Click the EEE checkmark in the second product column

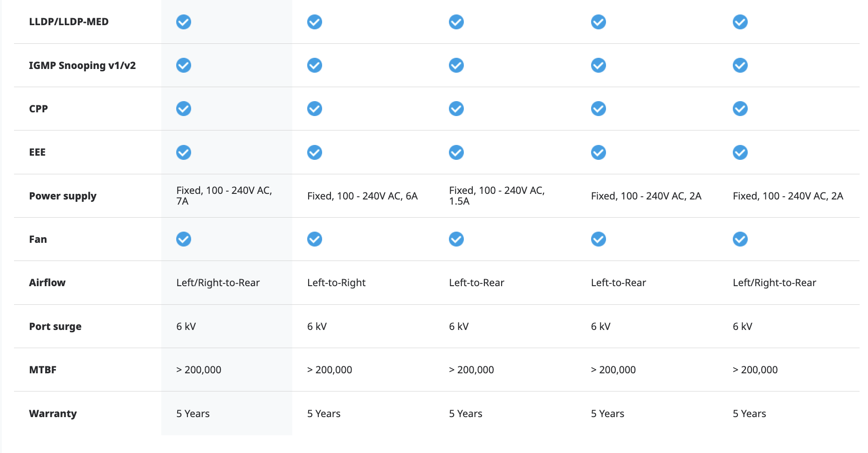(x=314, y=152)
